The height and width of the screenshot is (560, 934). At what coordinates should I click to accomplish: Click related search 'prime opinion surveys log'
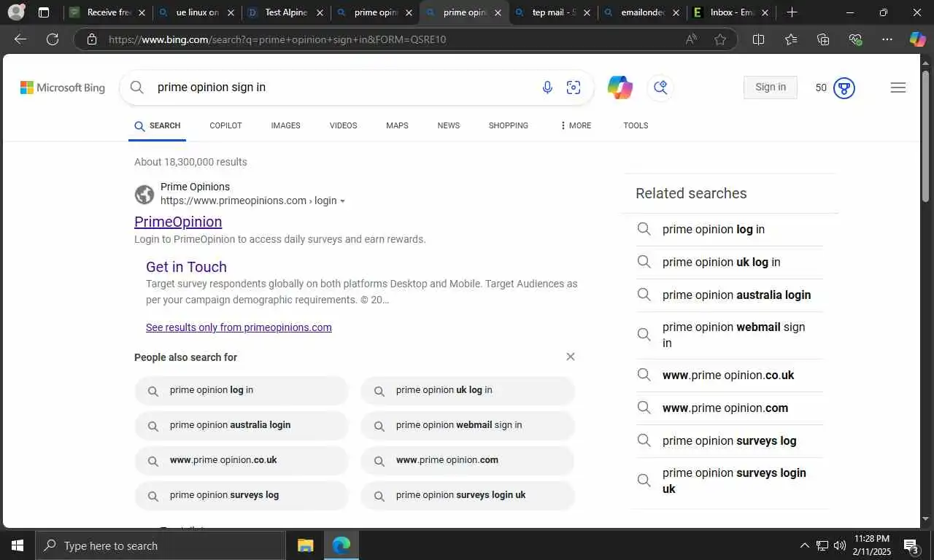(729, 440)
